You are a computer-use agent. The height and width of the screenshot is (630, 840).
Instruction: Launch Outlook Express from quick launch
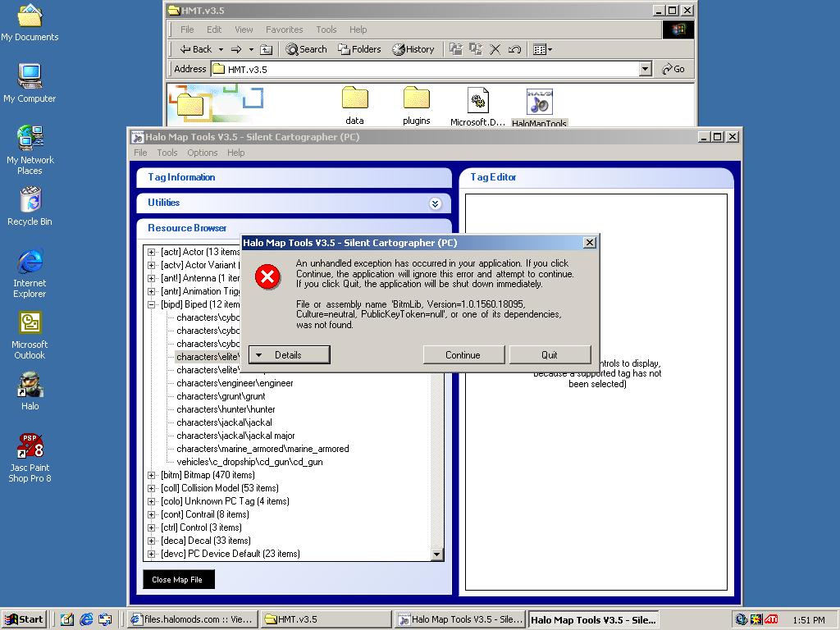105,619
